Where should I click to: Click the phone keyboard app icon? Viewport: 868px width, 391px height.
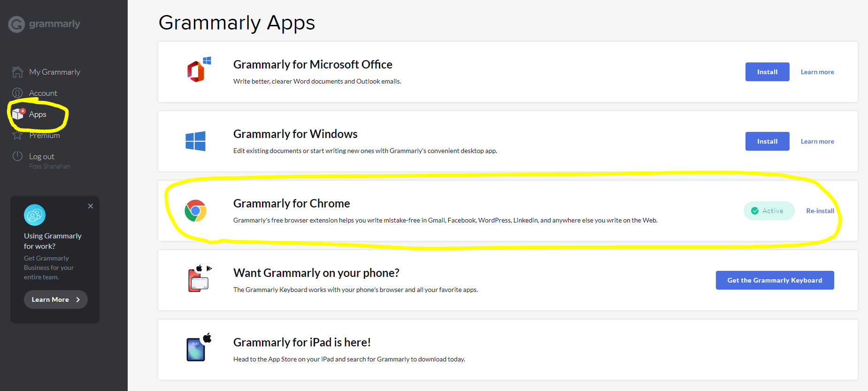pos(200,278)
